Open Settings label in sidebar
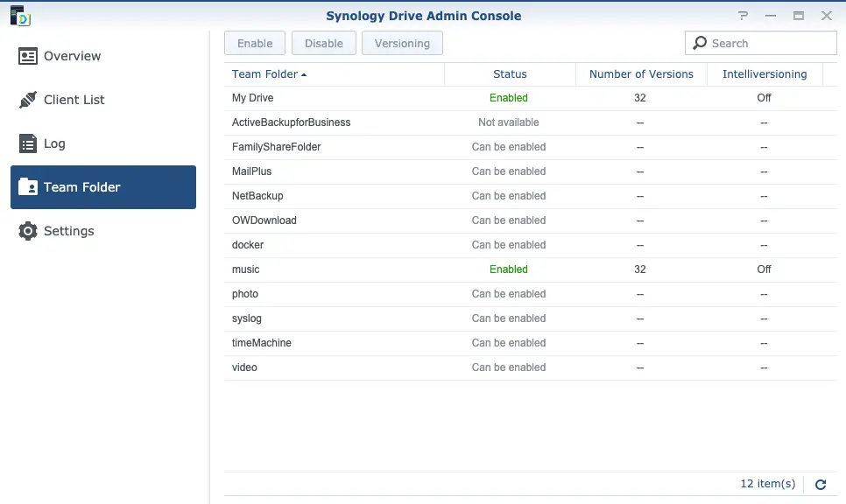Screen dimensions: 846x504 (69, 231)
